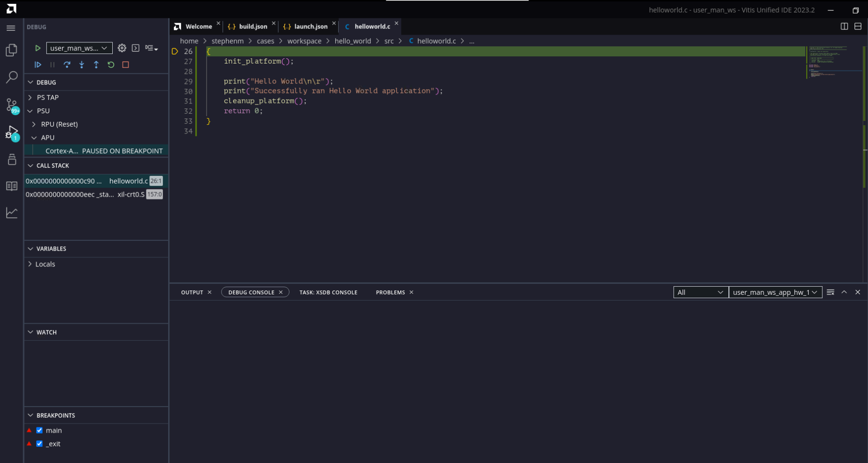Click the line 26 breakpoint glyph
Image resolution: width=868 pixels, height=463 pixels.
pyautogui.click(x=175, y=52)
